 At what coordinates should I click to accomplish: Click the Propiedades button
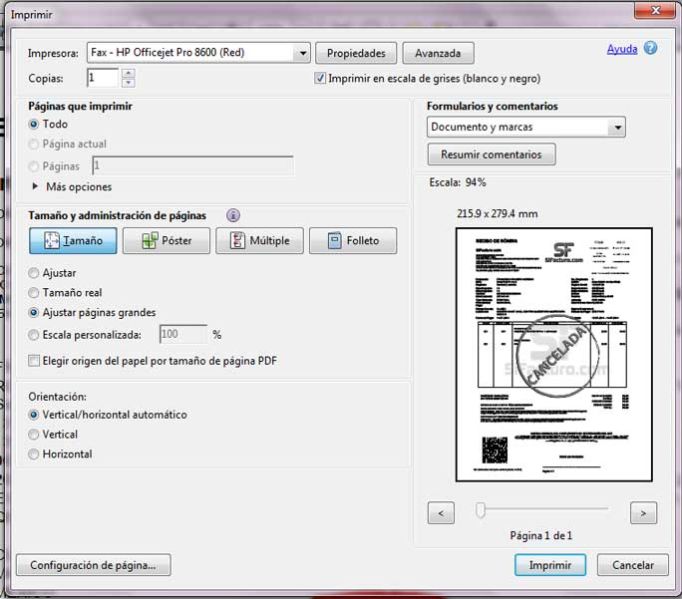tap(357, 53)
